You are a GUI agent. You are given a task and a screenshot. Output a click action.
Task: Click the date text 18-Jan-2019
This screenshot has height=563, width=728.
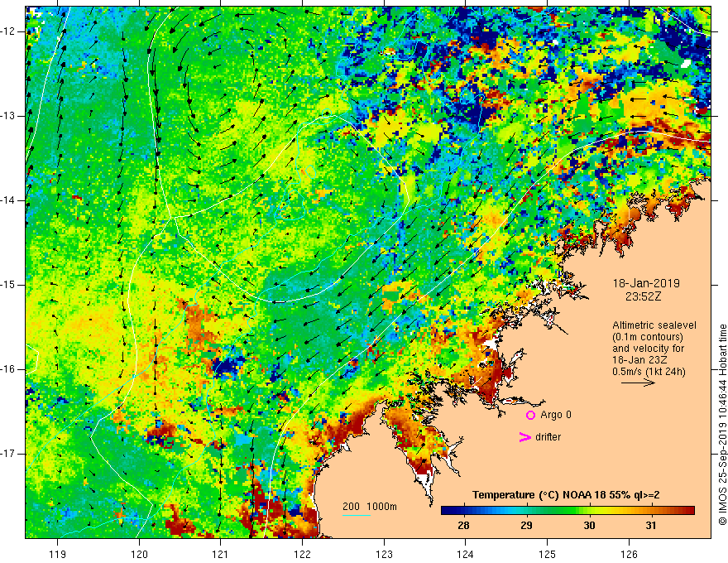tap(646, 283)
